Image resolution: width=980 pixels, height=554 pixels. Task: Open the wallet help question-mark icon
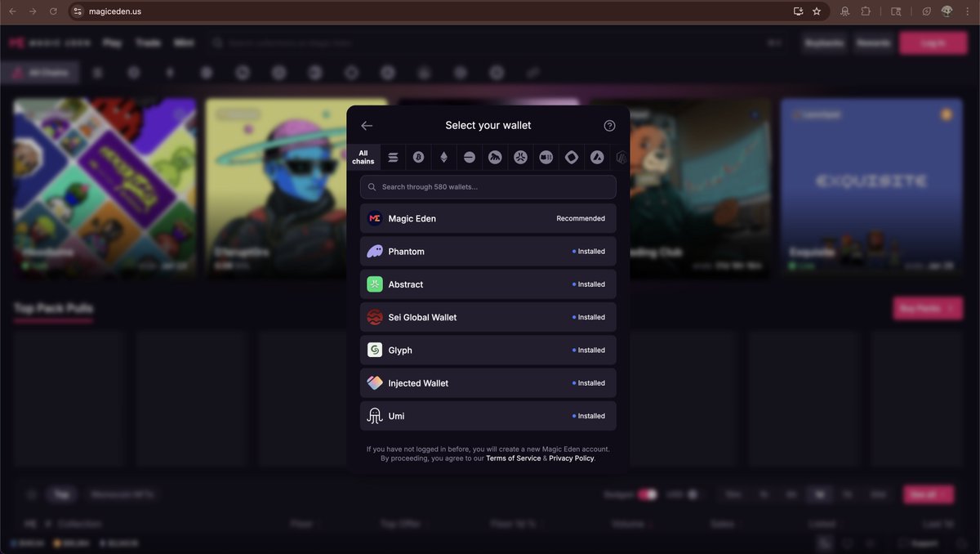pyautogui.click(x=609, y=126)
